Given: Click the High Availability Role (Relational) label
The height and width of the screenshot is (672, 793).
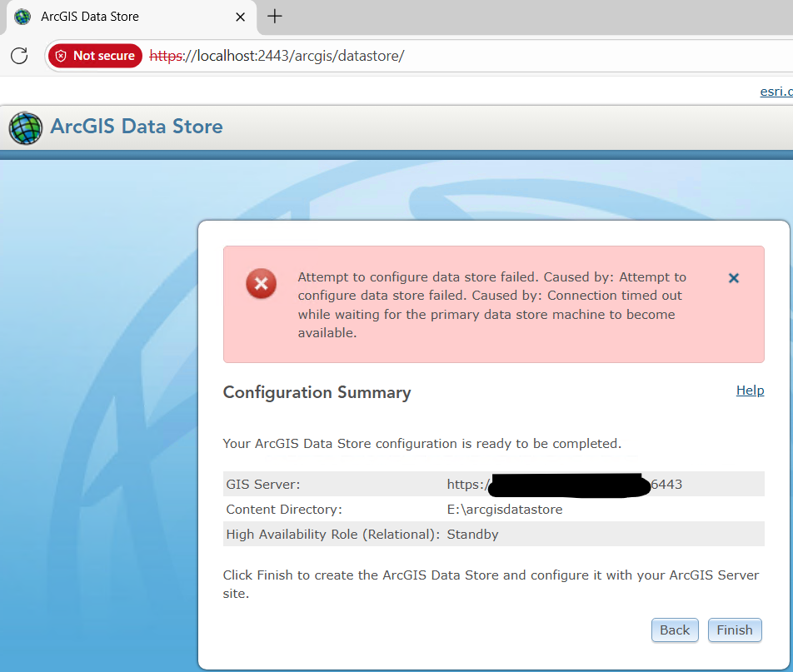Looking at the screenshot, I should [x=333, y=535].
